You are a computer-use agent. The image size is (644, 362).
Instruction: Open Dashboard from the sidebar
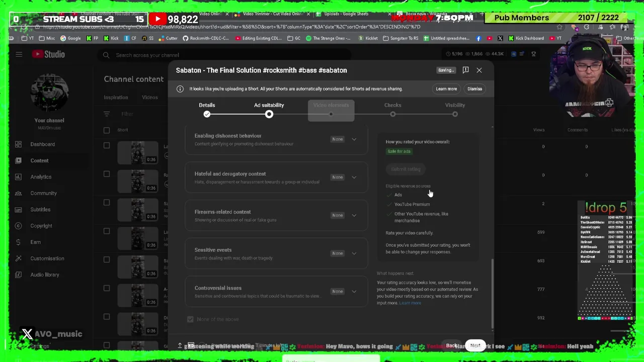click(42, 144)
